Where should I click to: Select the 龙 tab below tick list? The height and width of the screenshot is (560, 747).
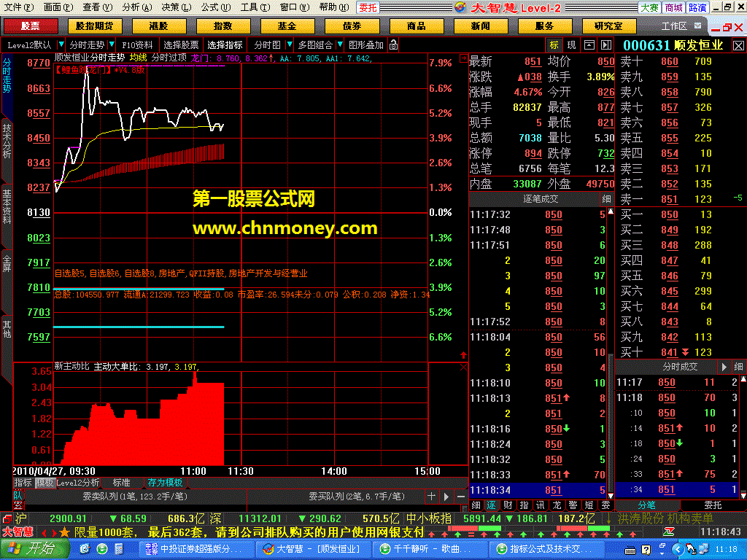[x=557, y=505]
